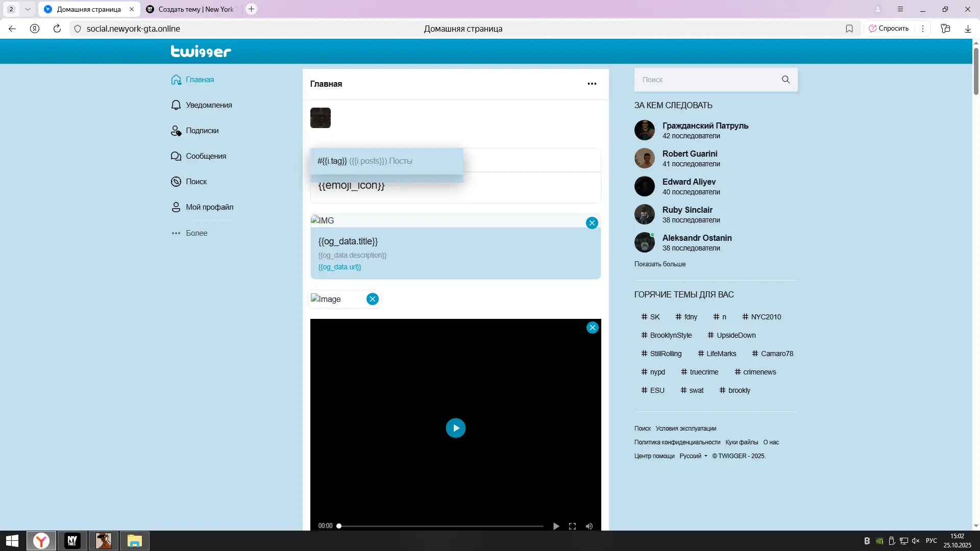Open the Русский language dropdown
980x551 pixels.
[693, 456]
